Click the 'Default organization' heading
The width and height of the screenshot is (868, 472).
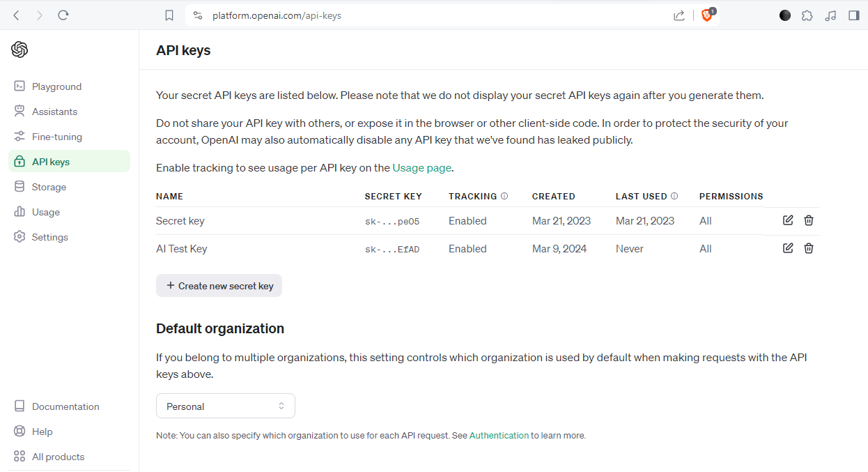tap(220, 328)
